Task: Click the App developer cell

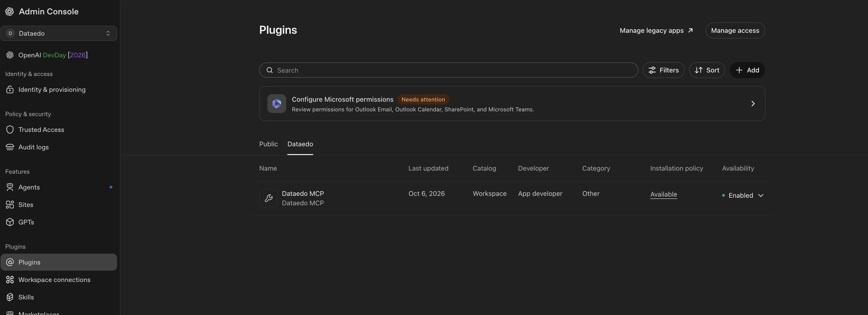Action: tap(540, 193)
